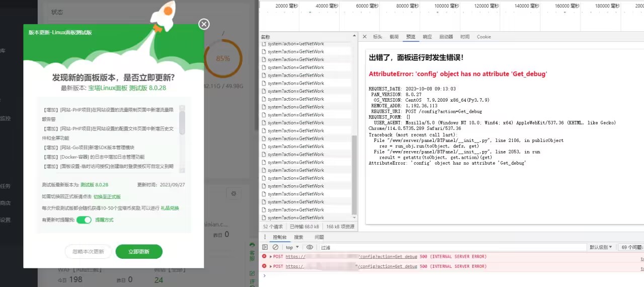Click the live expression eye icon
Image resolution: width=644 pixels, height=287 pixels.
click(309, 247)
